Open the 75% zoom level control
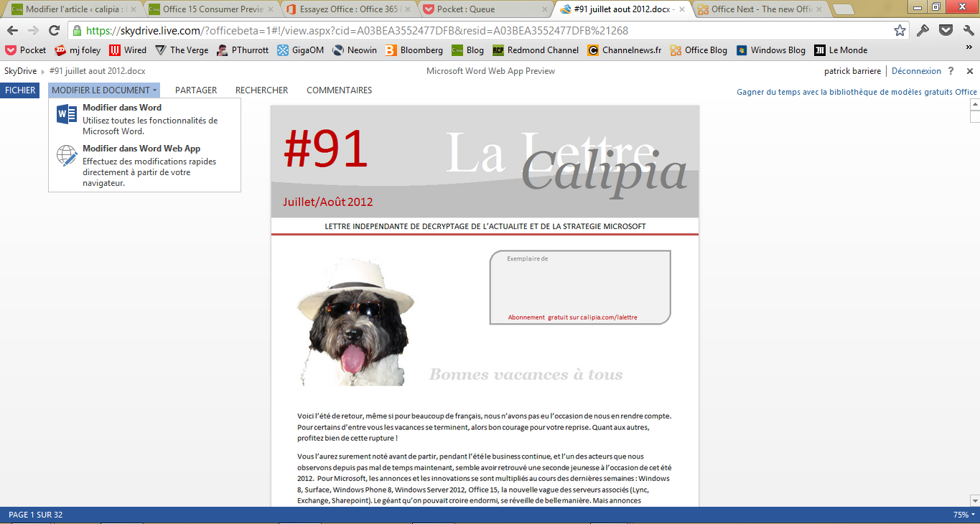 (960, 515)
